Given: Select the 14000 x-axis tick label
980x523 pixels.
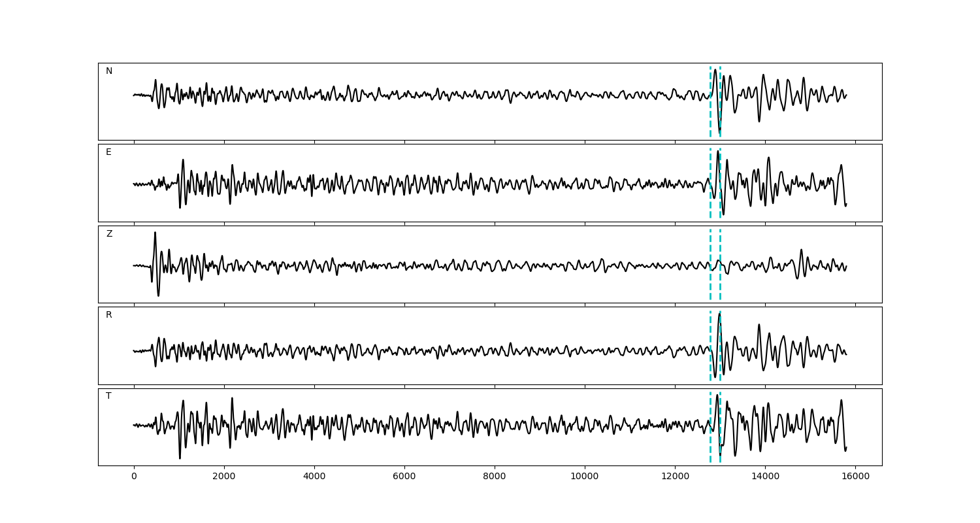Looking at the screenshot, I should (764, 477).
